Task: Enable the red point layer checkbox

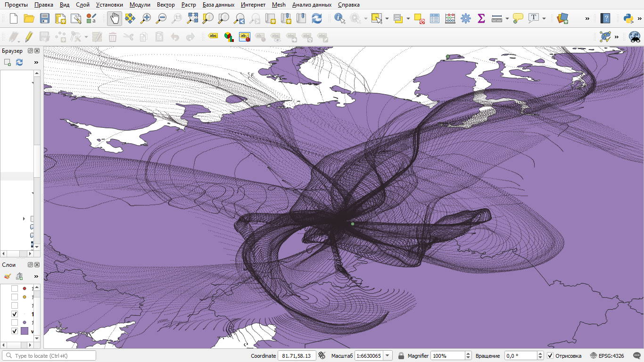Action: click(x=15, y=288)
